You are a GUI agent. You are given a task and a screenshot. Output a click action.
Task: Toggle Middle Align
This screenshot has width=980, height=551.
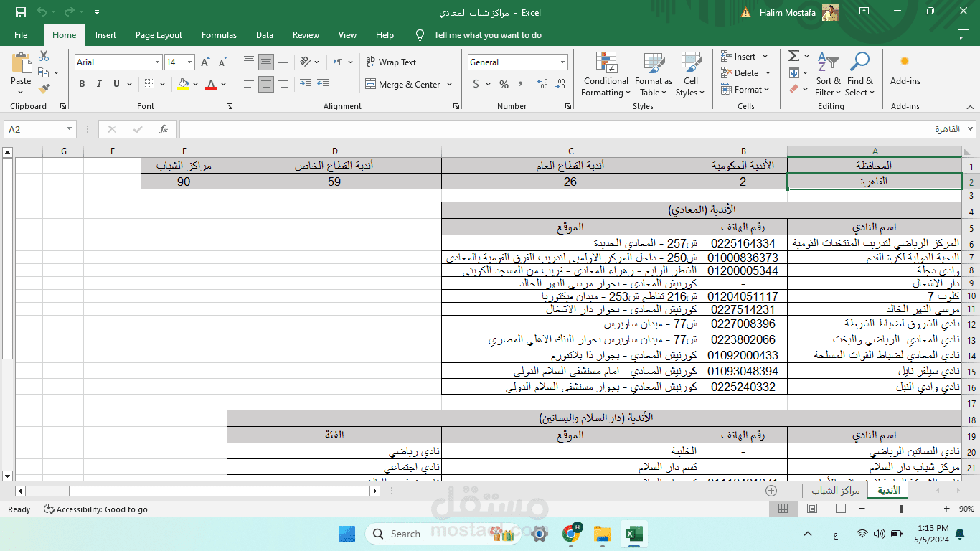point(266,62)
